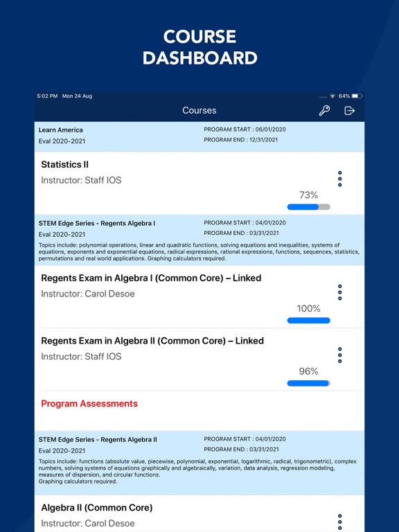Select STEM Edge Series - Regents Algebra I header
Screen dimensions: 399x532
199,240
